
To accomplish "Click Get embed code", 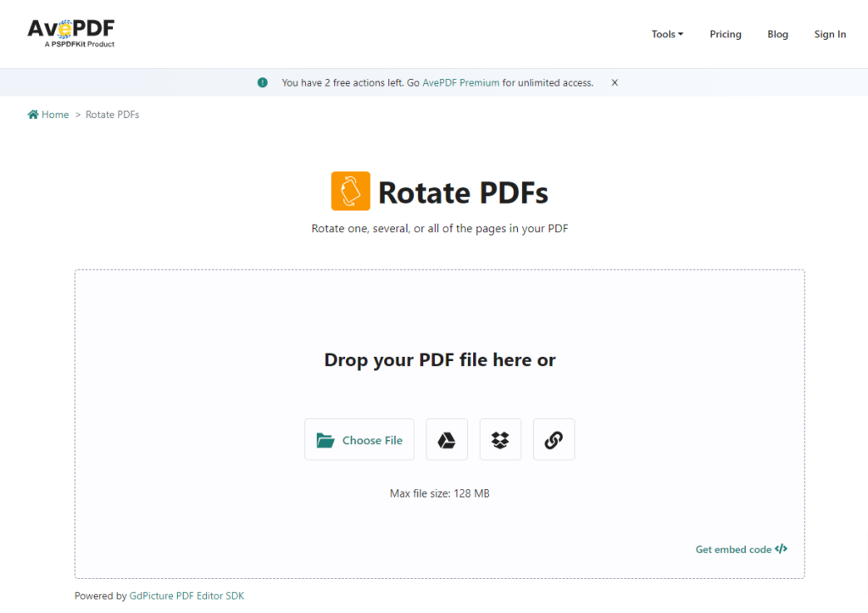I will (x=732, y=549).
